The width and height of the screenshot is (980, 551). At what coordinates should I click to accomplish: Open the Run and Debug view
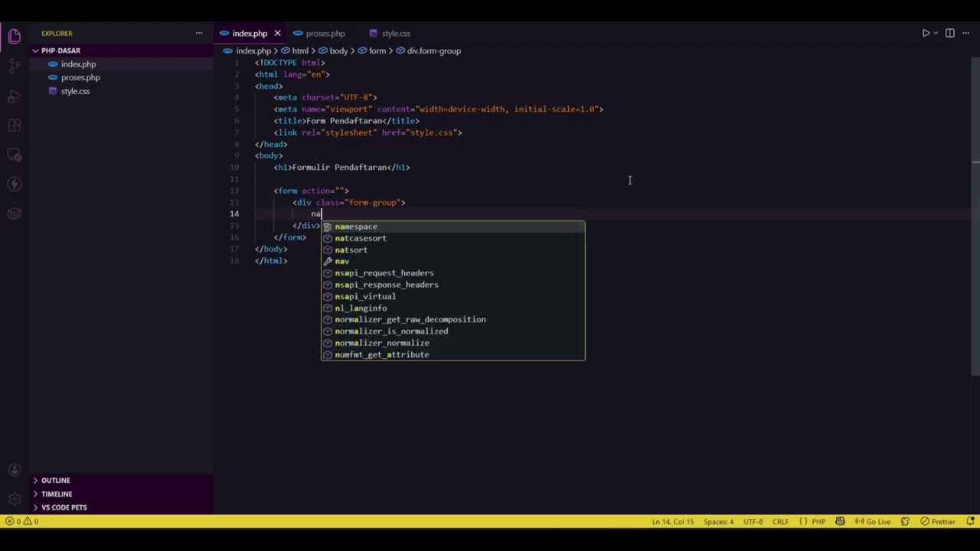click(x=15, y=96)
